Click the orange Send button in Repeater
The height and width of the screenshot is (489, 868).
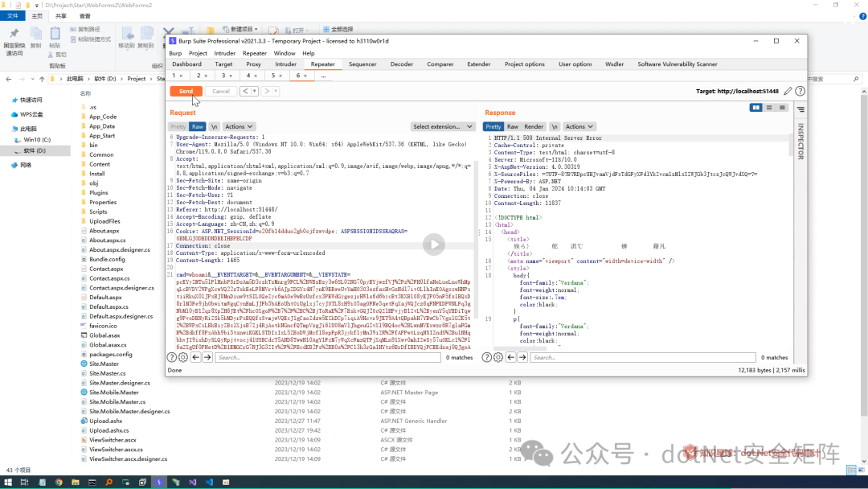[186, 92]
